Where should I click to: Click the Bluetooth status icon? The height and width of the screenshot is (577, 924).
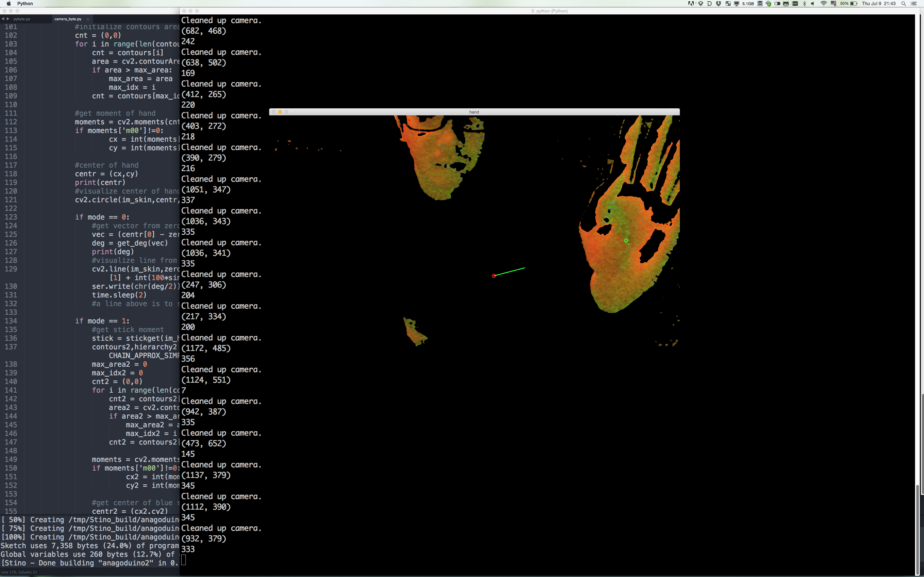click(805, 4)
